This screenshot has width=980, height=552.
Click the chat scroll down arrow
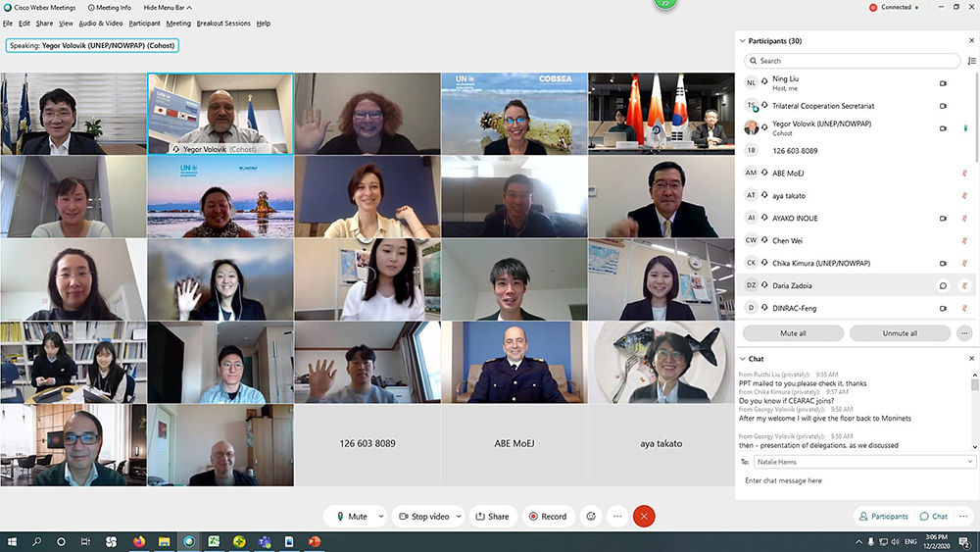tap(974, 447)
